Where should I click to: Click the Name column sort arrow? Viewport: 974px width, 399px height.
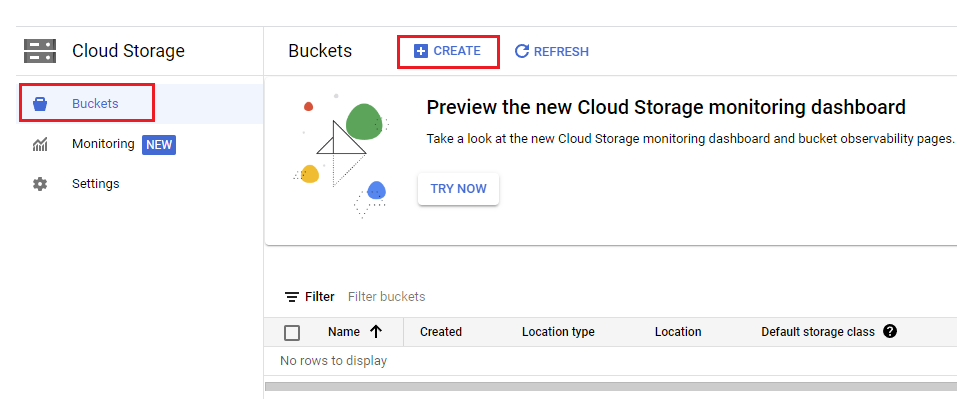(375, 332)
